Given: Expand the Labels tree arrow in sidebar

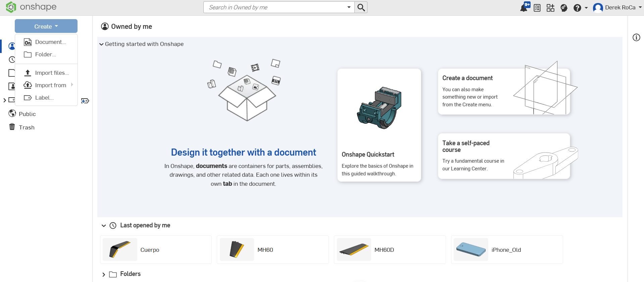Looking at the screenshot, I should [x=4, y=100].
